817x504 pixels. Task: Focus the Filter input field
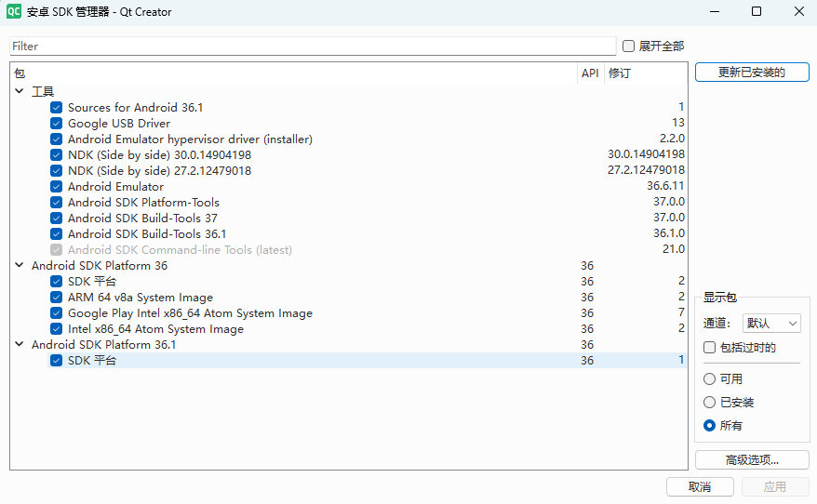click(313, 46)
